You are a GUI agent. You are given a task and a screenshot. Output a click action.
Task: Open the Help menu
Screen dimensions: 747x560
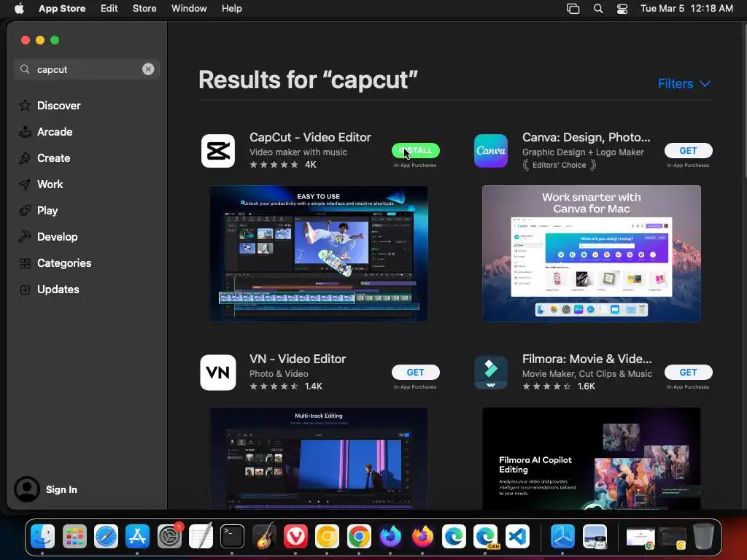pos(231,8)
